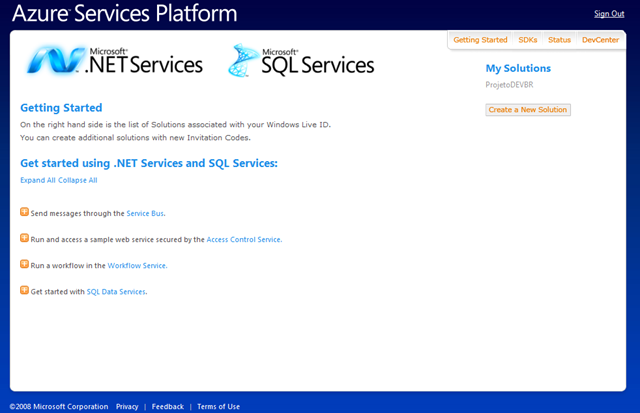Follow the Workflow Service link
This screenshot has width=640, height=413.
(x=137, y=266)
